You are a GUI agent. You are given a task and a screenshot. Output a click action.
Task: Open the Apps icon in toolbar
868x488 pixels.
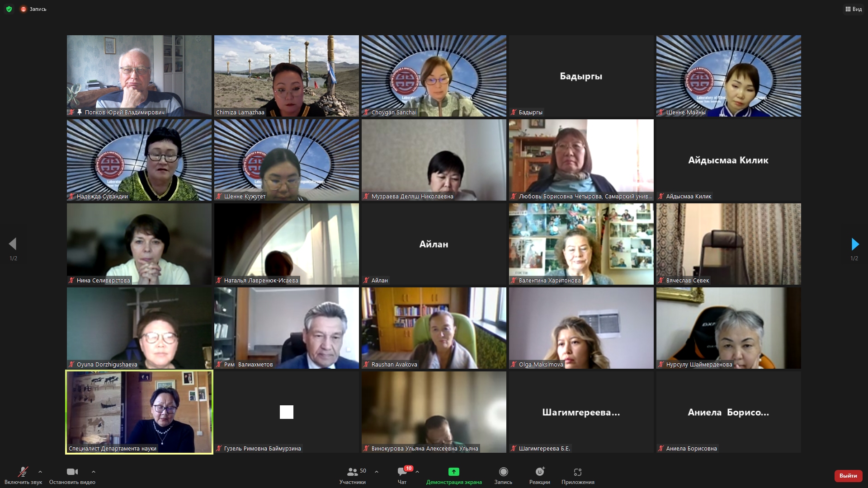click(577, 472)
